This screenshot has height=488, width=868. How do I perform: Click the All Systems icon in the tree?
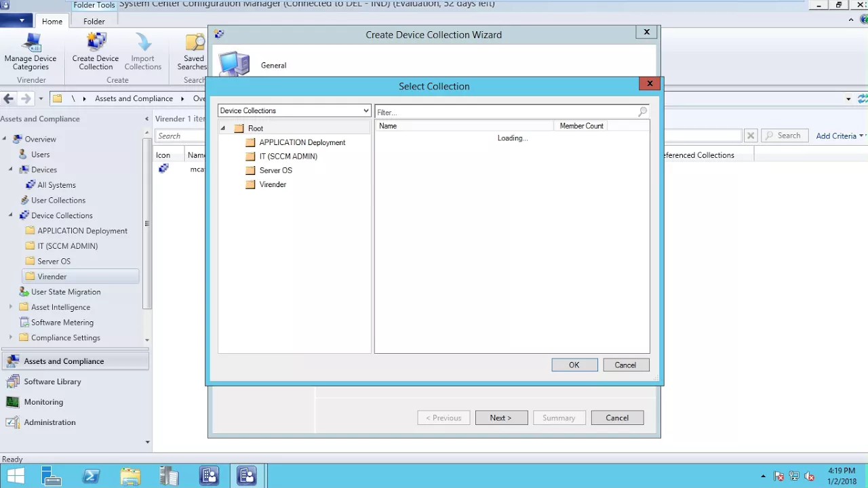[x=31, y=185]
